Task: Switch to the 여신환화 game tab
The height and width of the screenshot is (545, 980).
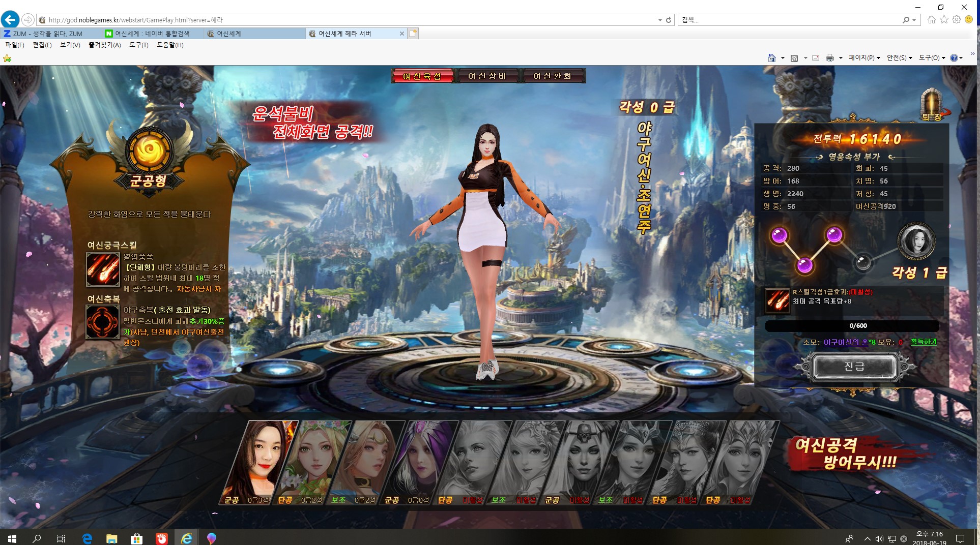Action: coord(553,76)
